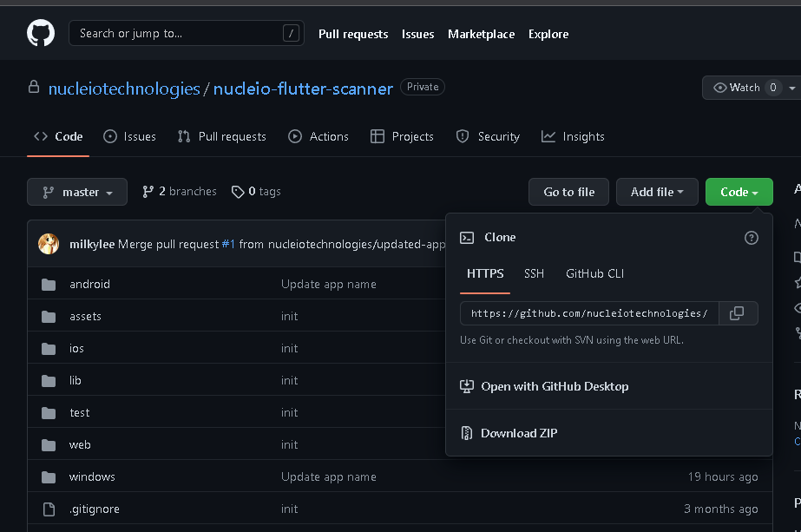Open the android folder
This screenshot has height=532, width=801.
pos(90,284)
